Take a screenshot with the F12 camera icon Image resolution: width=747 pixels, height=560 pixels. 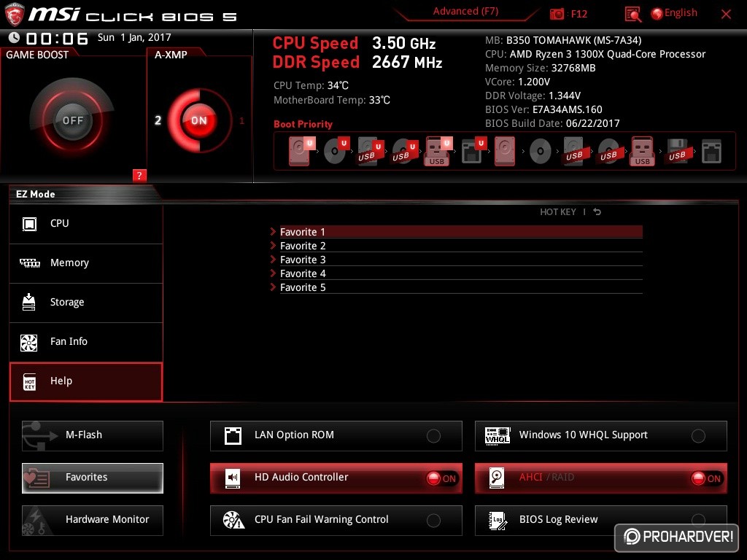coord(557,14)
